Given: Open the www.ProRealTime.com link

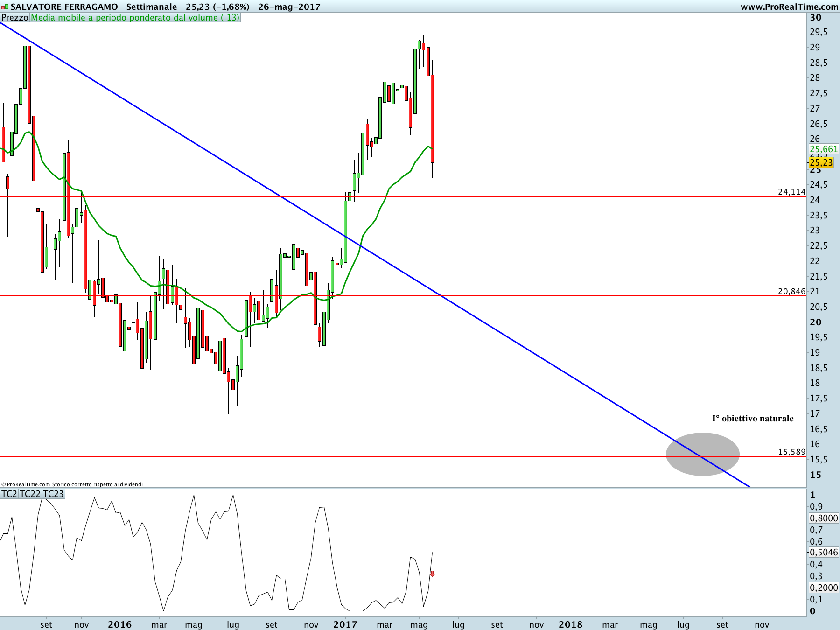Looking at the screenshot, I should pos(789,7).
